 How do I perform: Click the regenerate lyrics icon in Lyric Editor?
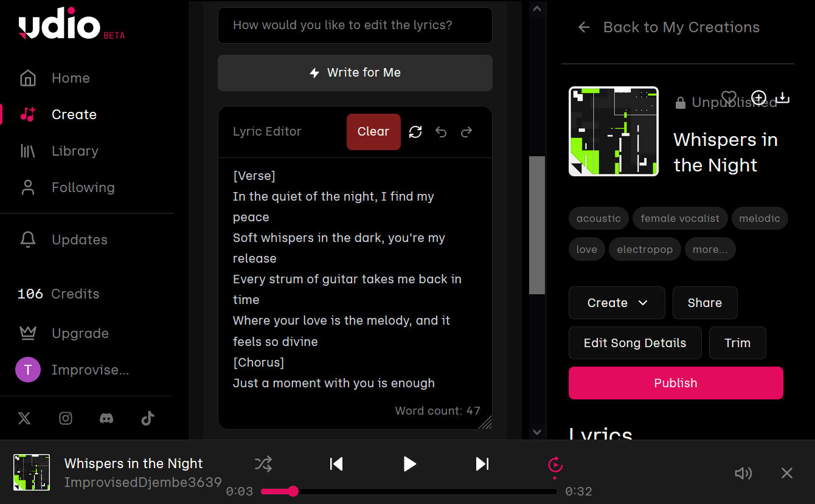(x=415, y=132)
